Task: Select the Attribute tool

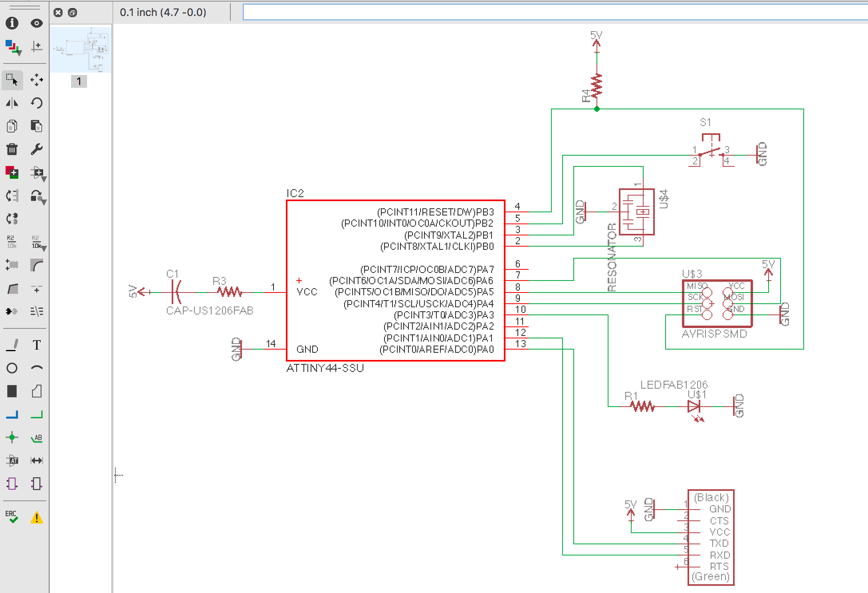Action: click(x=12, y=461)
